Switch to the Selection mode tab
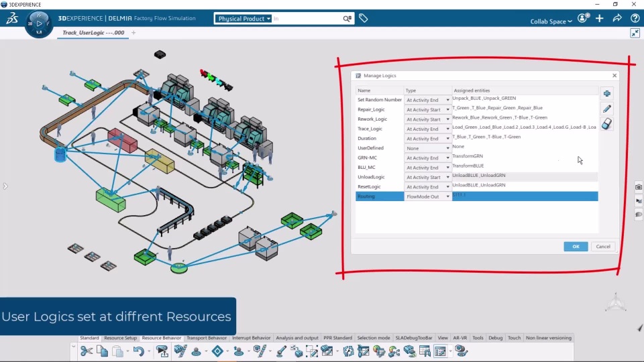This screenshot has height=362, width=644. pos(374,338)
